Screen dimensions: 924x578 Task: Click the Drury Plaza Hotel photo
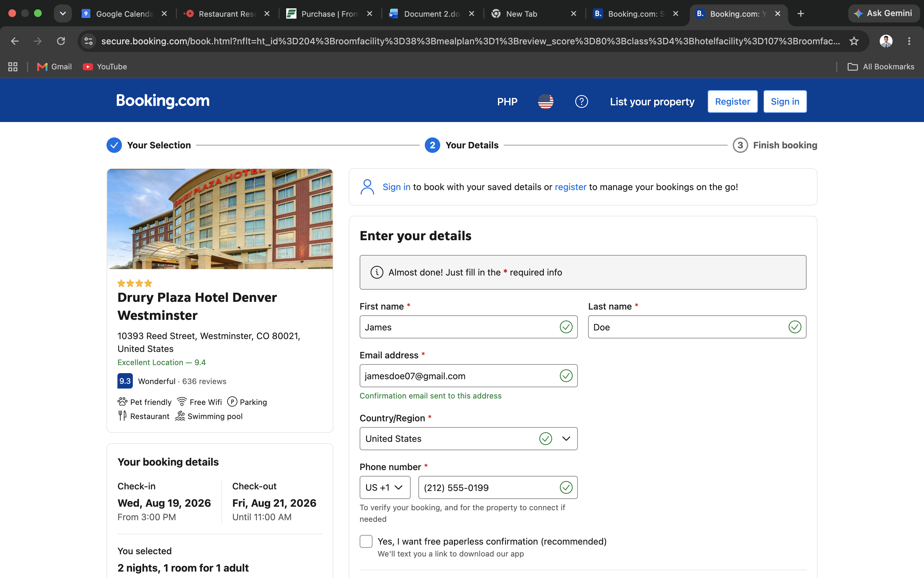coord(220,219)
